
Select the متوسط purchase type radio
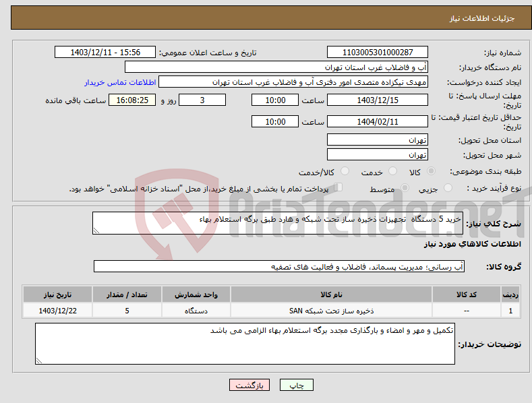click(x=405, y=188)
